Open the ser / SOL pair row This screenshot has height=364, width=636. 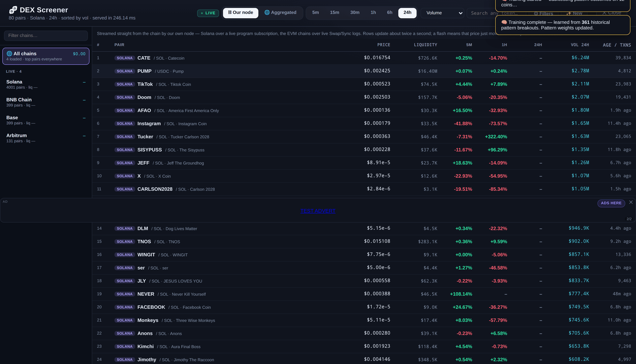click(364, 268)
